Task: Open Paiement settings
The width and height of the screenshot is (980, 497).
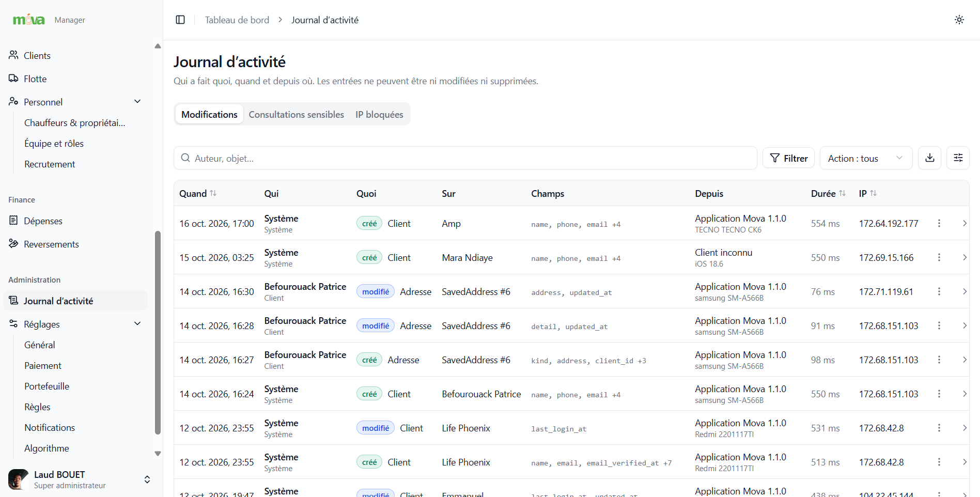Action: [43, 365]
